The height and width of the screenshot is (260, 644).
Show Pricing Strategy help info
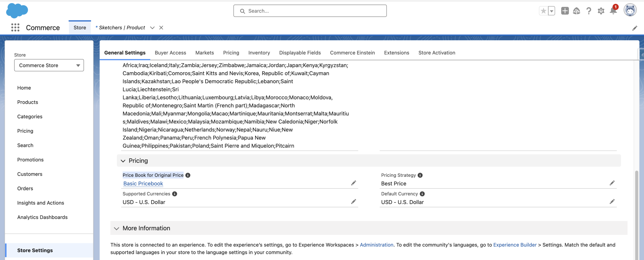[x=420, y=175]
